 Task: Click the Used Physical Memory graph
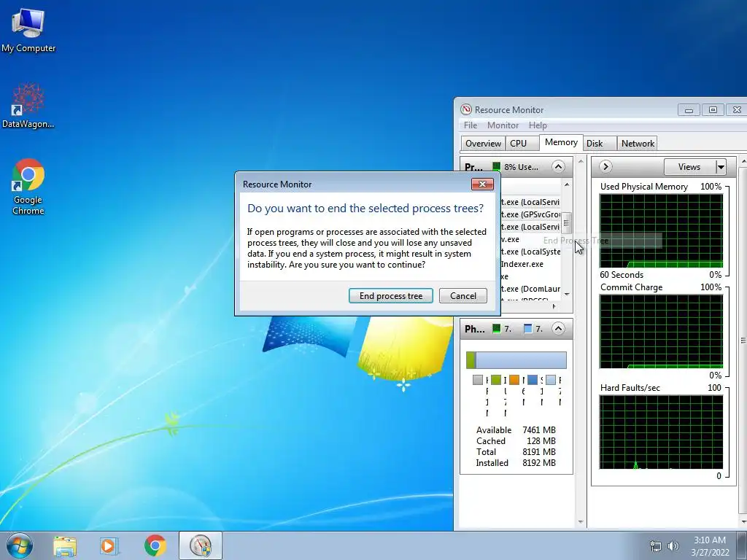(661, 230)
